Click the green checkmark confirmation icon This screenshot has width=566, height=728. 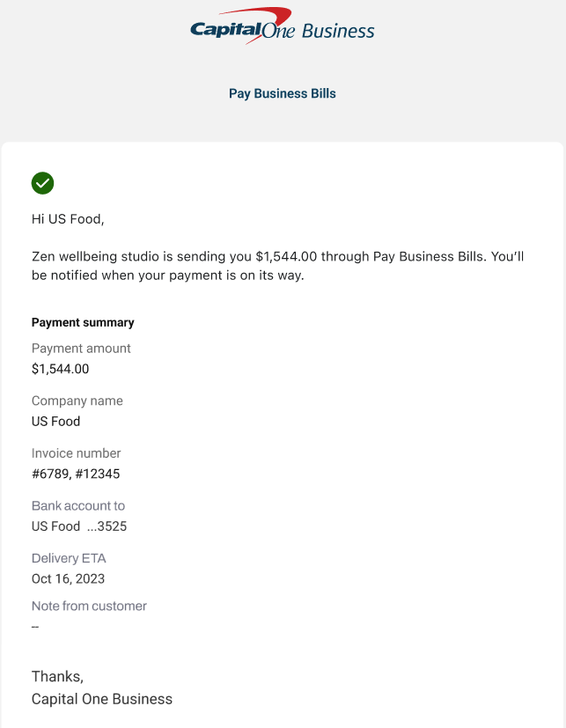click(42, 183)
